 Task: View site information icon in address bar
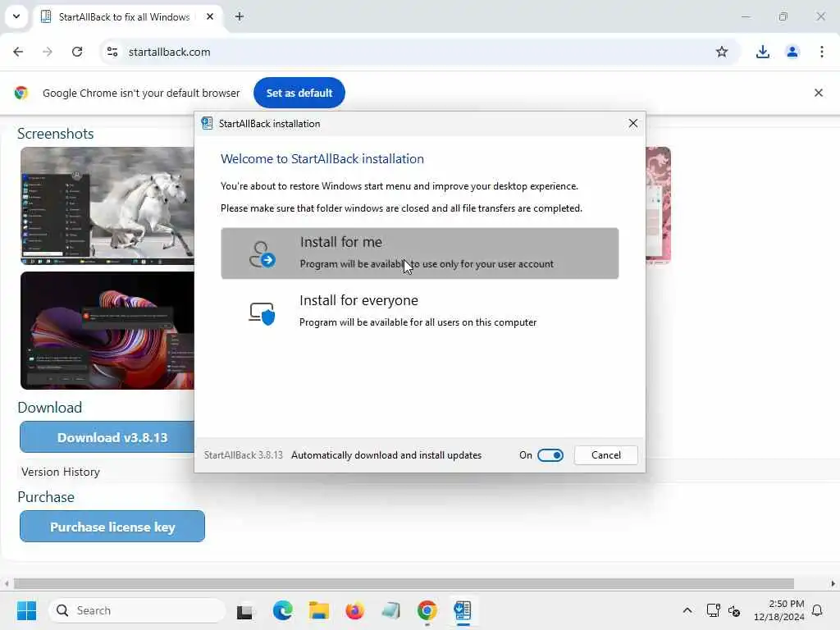coord(112,52)
